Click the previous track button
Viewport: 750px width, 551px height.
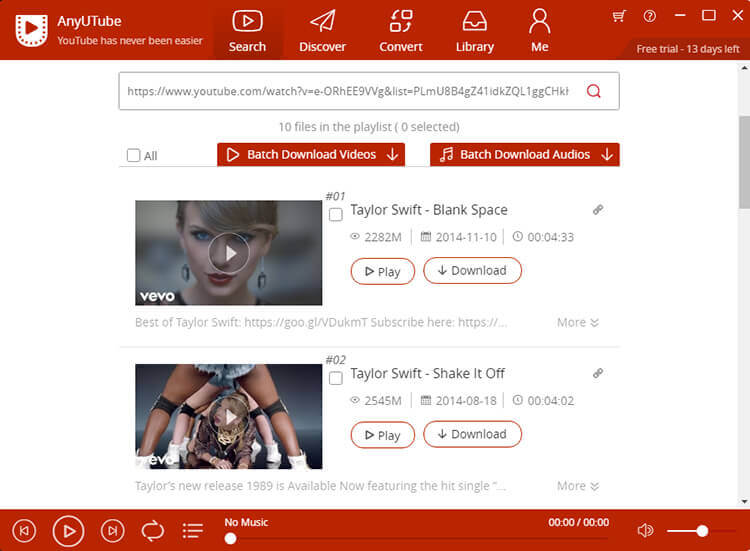[x=24, y=531]
